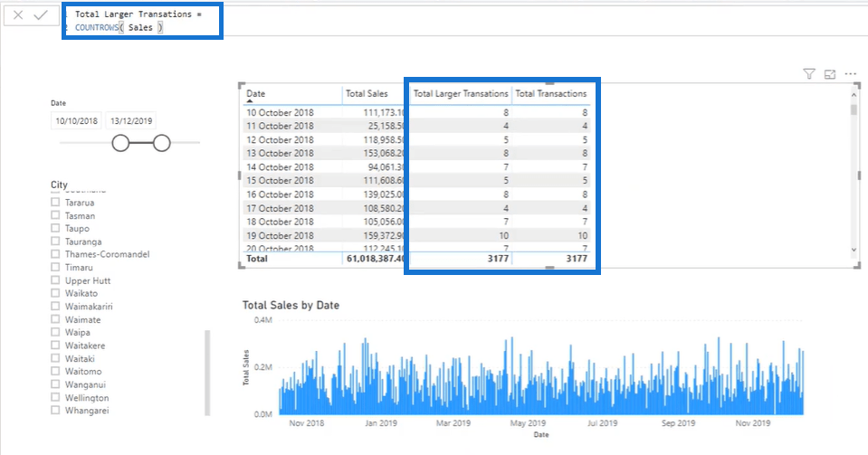The image size is (868, 455).
Task: Enable the Waikato city checkbox
Action: click(x=55, y=293)
